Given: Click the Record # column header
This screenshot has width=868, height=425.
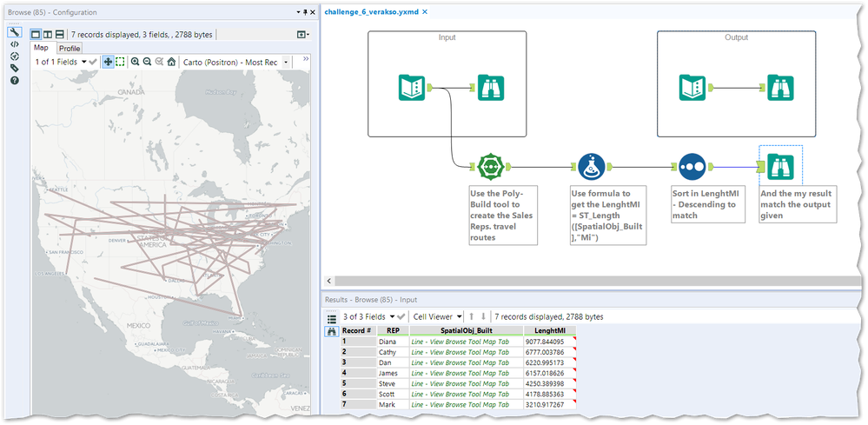Looking at the screenshot, I should click(358, 330).
